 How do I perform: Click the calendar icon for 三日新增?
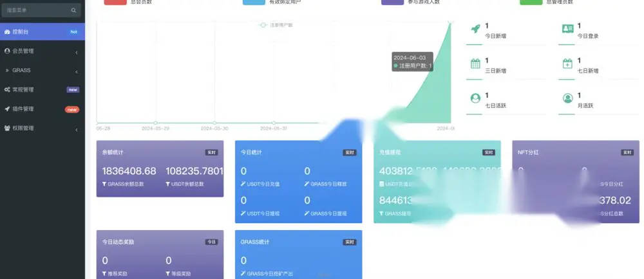(475, 64)
